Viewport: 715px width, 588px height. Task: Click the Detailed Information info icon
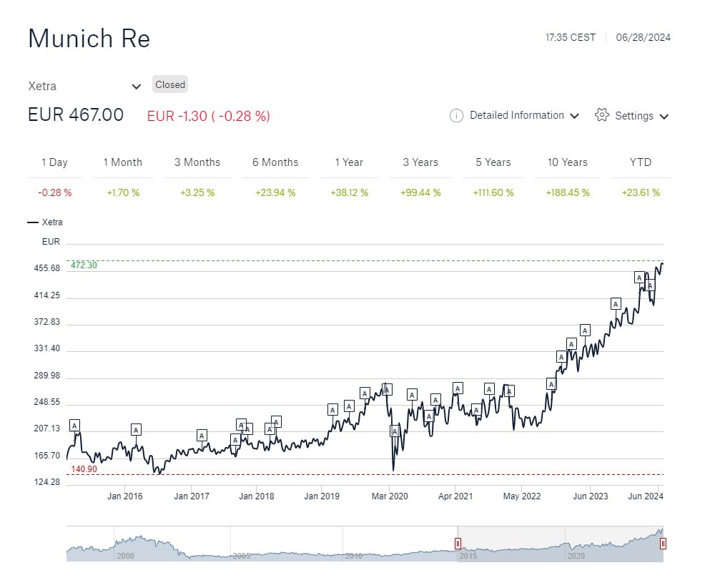tap(456, 116)
